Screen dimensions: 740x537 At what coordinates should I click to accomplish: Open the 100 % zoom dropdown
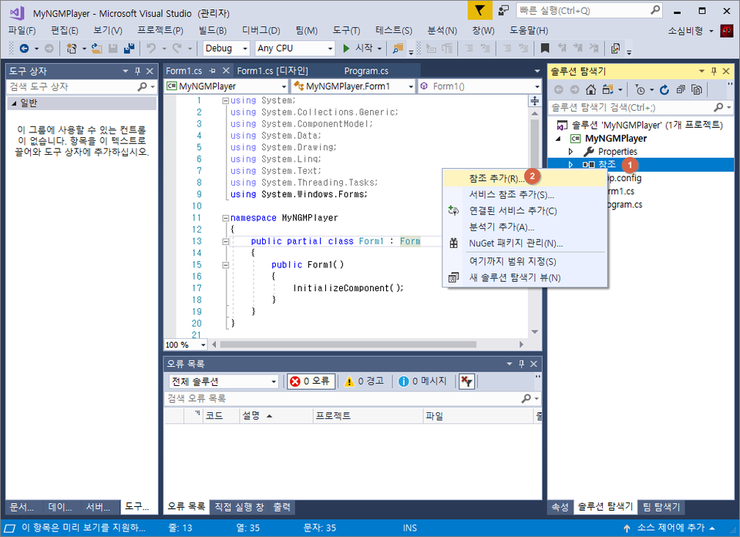click(x=185, y=345)
